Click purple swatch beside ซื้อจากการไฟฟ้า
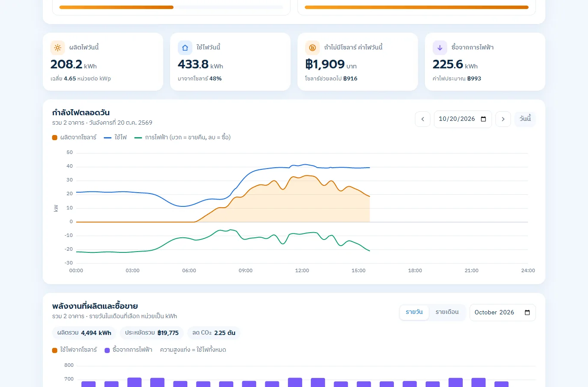588x387 pixels. (107, 350)
